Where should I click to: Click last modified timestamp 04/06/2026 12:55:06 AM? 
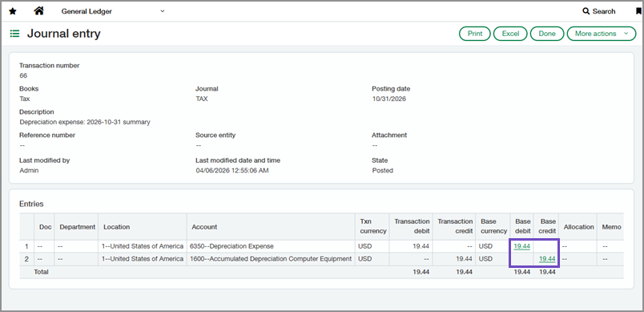click(232, 170)
